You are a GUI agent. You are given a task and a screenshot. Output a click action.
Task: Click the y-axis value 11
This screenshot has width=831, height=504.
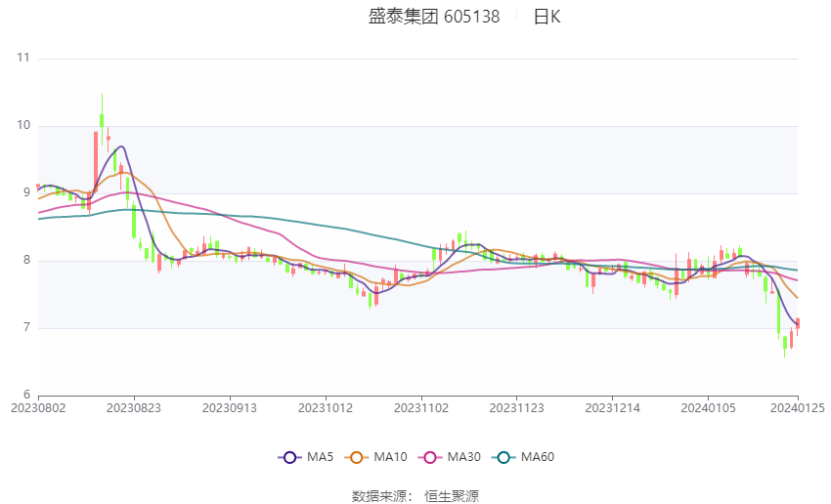(23, 58)
